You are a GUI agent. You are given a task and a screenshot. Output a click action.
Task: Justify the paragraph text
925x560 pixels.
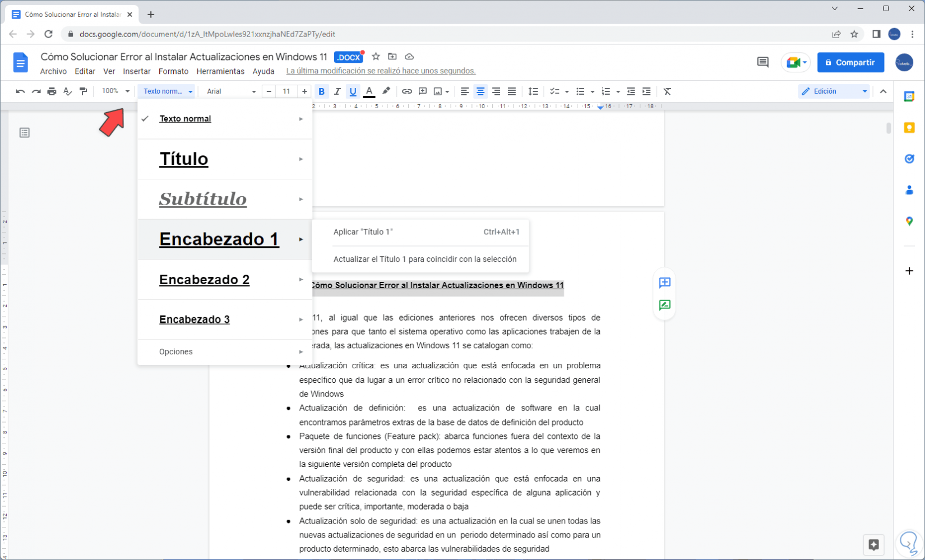(x=512, y=91)
